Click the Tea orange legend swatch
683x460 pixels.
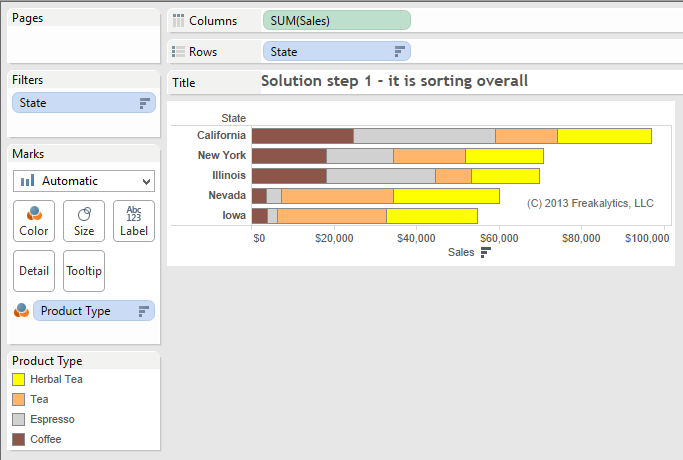18,399
